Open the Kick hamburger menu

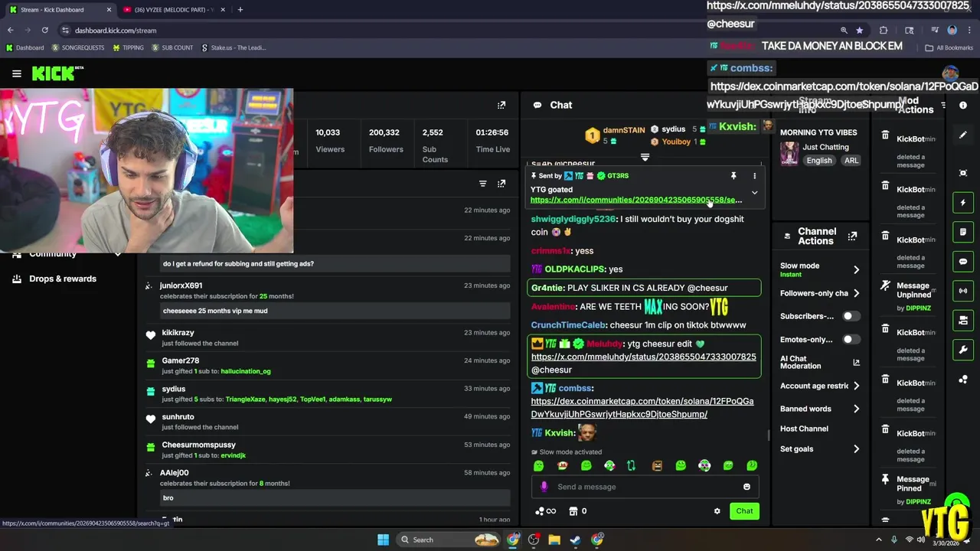tap(16, 73)
